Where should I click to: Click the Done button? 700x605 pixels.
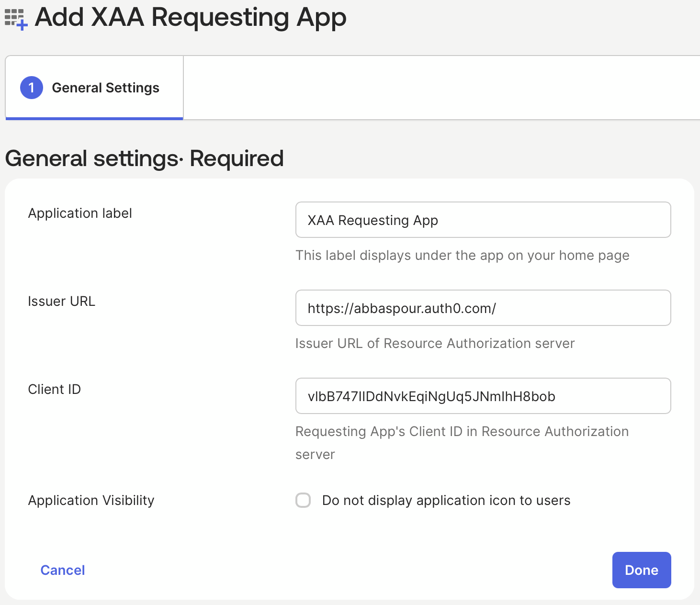pos(642,570)
